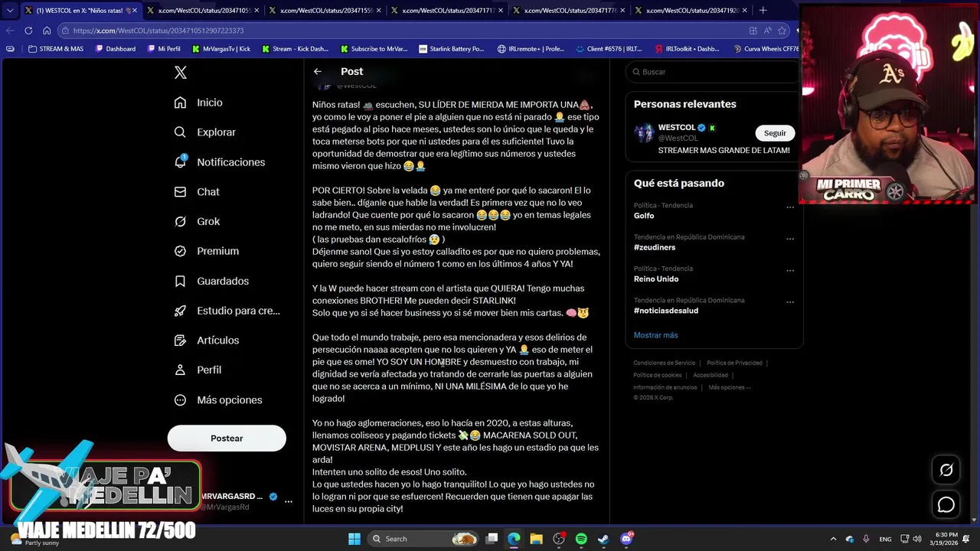Add this page to favorites (star)
Screen dimensions: 980x551
coord(782,31)
